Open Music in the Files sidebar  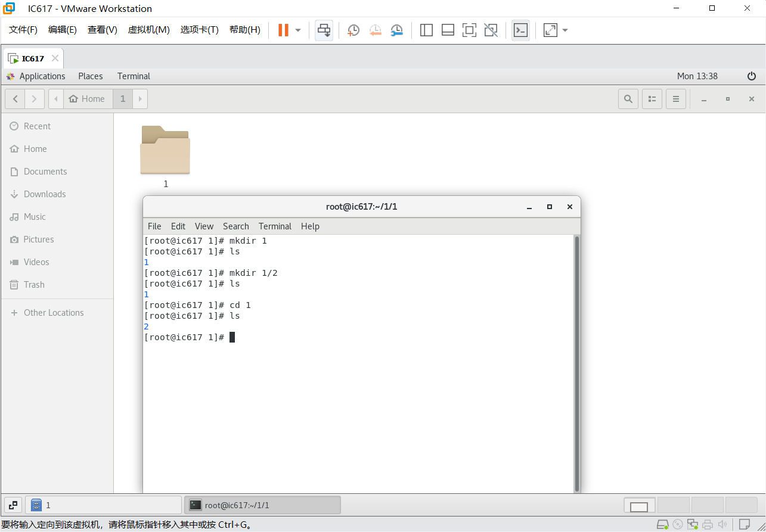tap(57, 217)
